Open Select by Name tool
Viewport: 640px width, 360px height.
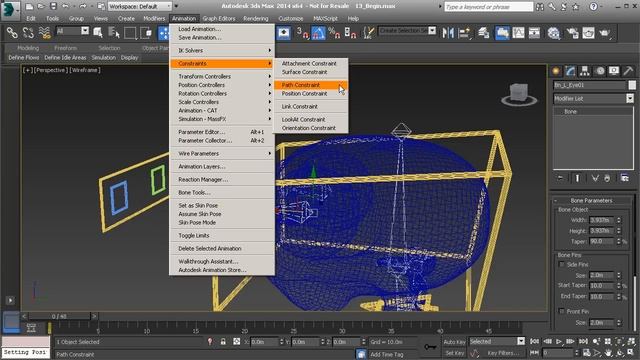[114, 33]
